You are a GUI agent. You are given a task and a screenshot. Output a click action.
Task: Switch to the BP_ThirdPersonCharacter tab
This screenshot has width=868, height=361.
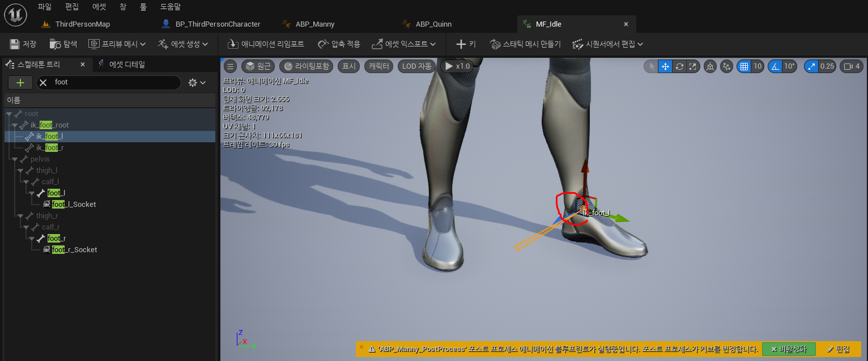click(x=218, y=24)
